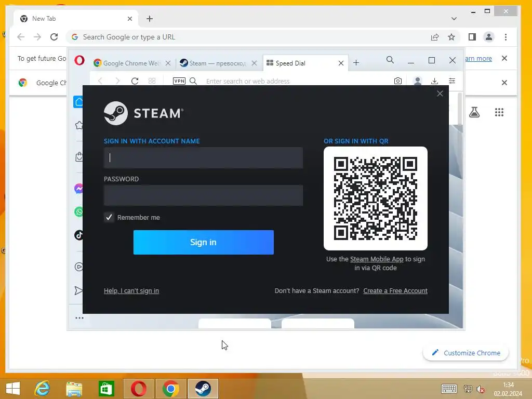Open the paper-plane Flow icon in Opera sidebar

[79, 290]
